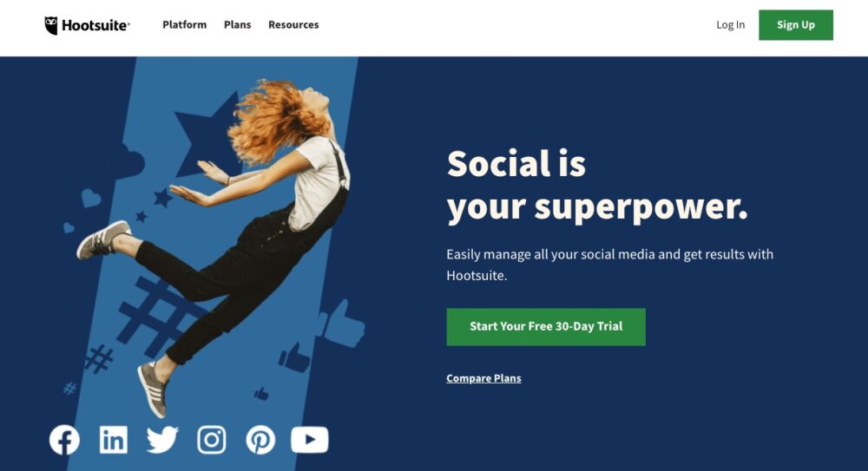Open the Plans menu

238,25
